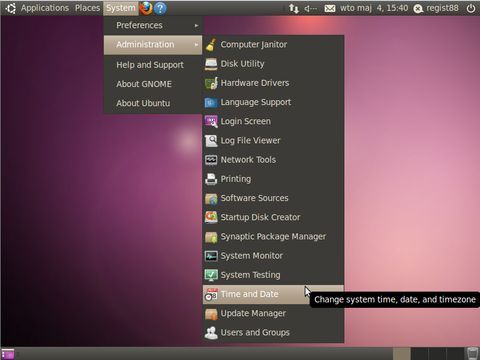Open the Places menu
Viewport: 480px width, 360px height.
pos(87,8)
